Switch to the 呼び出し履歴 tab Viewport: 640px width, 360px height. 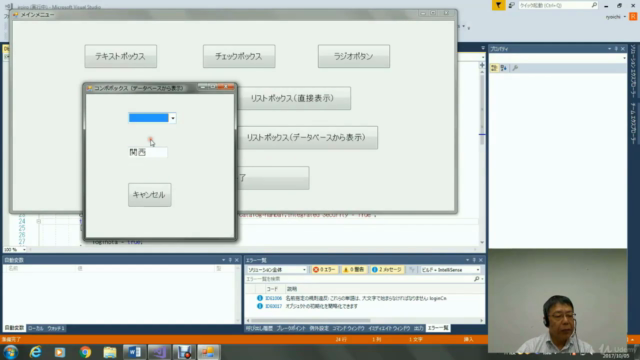259,328
